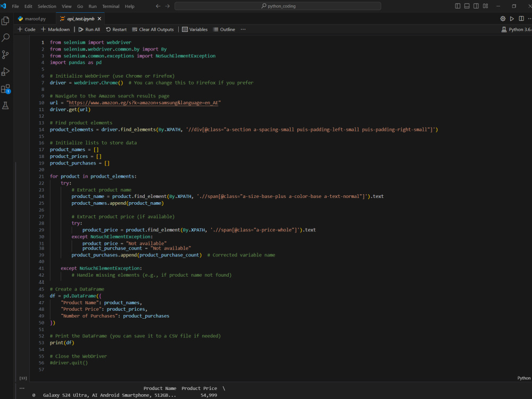Open the Terminal menu
Viewport: 532px width, 399px height.
[111, 6]
